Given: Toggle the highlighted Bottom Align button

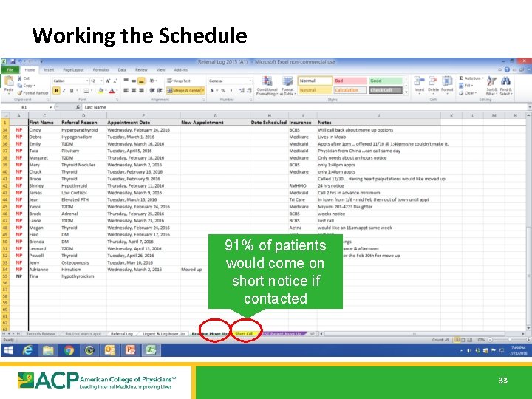Looking at the screenshot, I should [x=141, y=81].
